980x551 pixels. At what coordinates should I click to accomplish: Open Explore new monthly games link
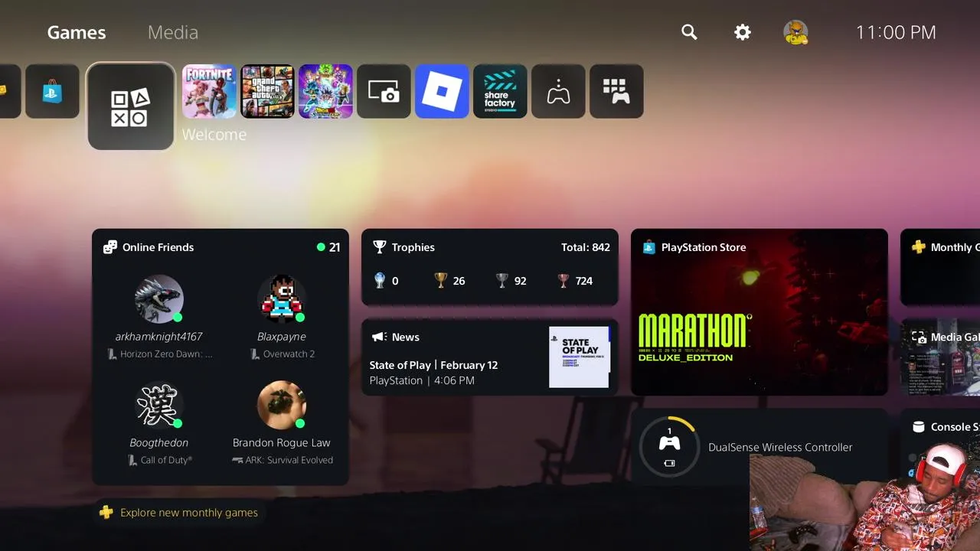coord(189,513)
